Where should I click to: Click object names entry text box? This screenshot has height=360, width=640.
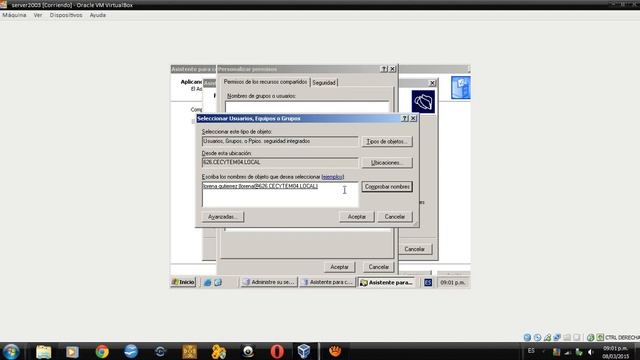coord(280,194)
